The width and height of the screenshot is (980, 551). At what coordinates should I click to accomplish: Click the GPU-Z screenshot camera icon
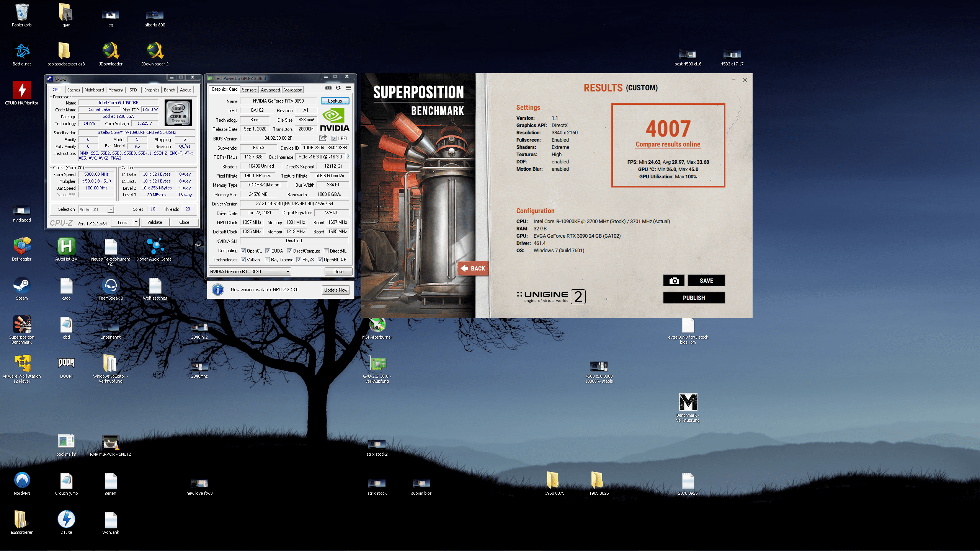[328, 88]
